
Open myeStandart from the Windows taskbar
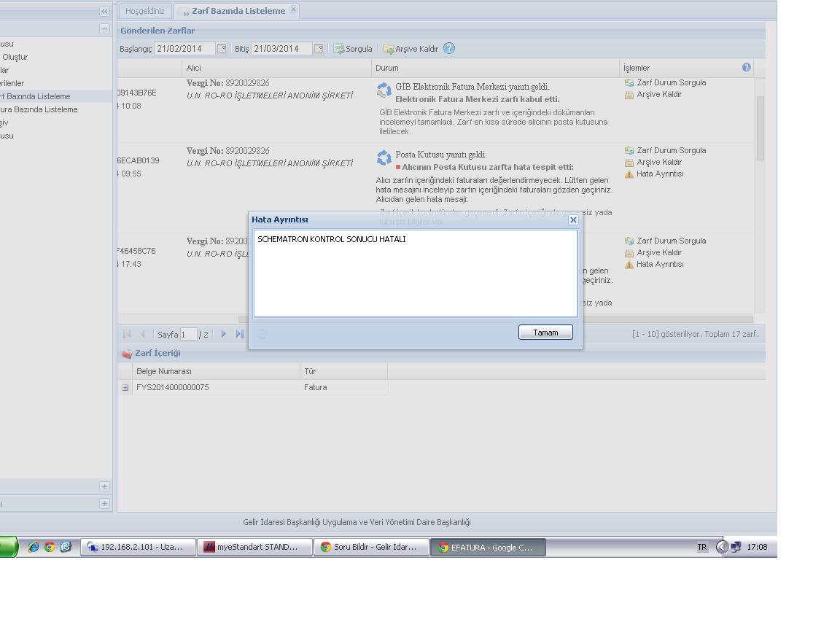pyautogui.click(x=254, y=547)
